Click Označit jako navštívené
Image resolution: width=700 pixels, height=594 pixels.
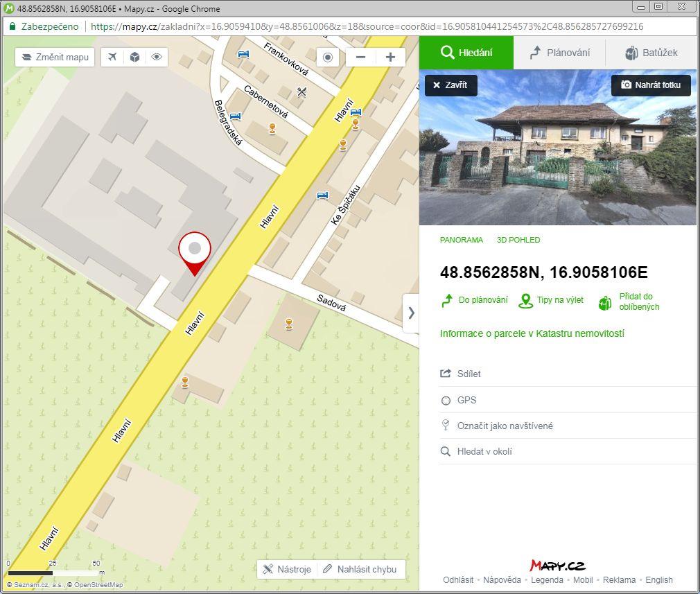pos(568,426)
